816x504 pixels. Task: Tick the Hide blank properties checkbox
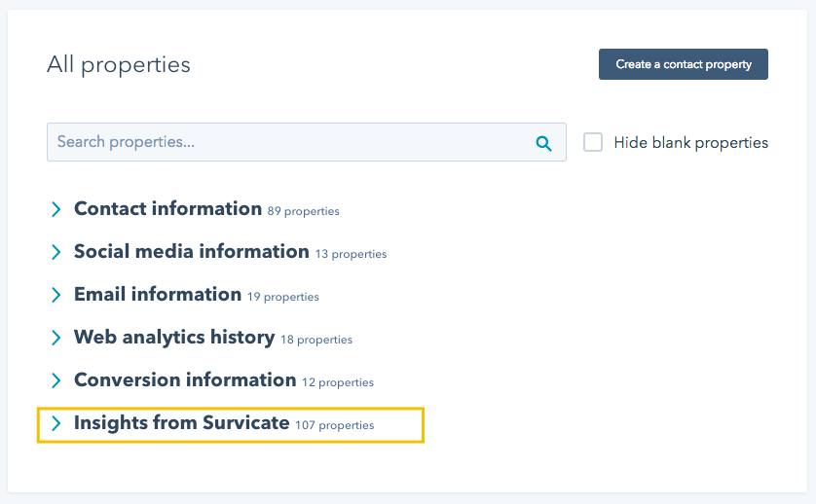(593, 142)
